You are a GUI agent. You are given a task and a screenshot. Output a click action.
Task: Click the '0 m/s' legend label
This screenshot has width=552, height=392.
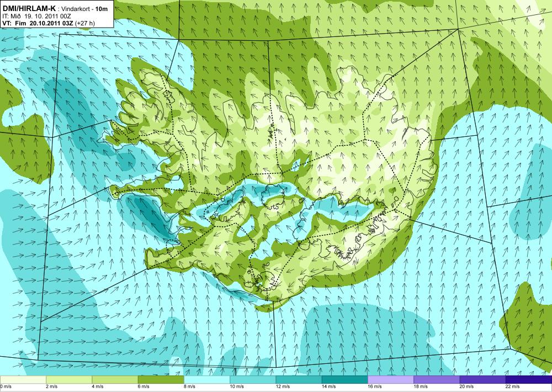(x=6, y=386)
